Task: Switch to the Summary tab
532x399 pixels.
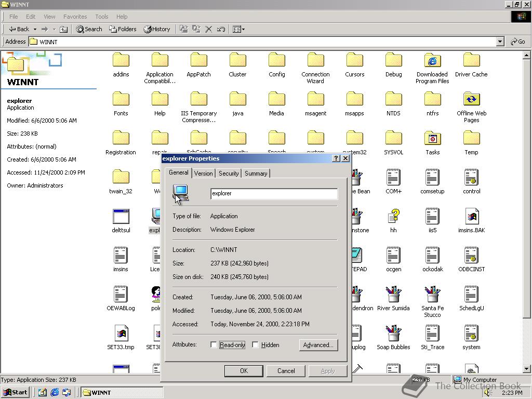Action: pyautogui.click(x=256, y=174)
